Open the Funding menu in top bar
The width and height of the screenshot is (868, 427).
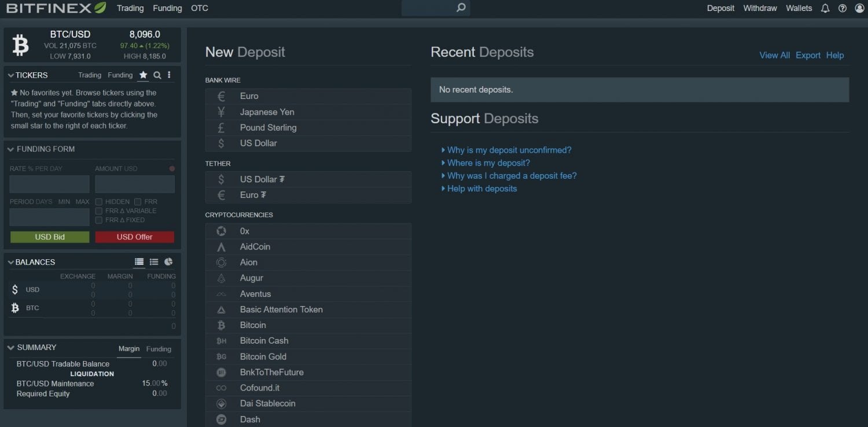167,8
